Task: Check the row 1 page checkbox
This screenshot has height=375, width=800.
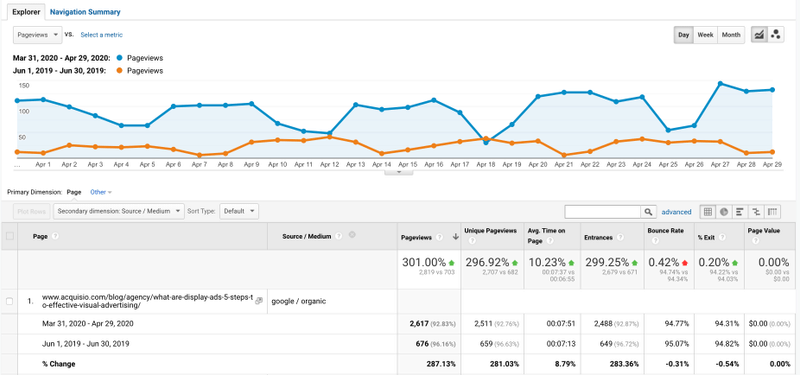Action: coord(9,301)
